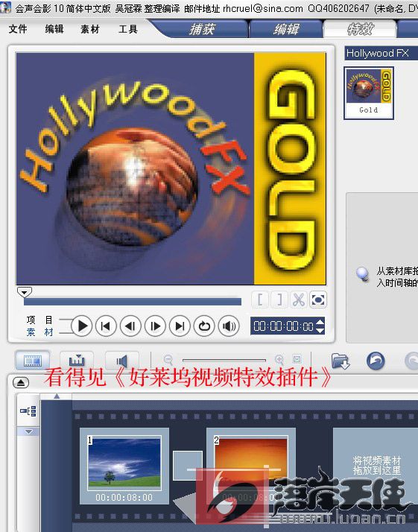Select the Gold transition thumbnail
Viewport: 418px width, 532px height.
click(369, 93)
